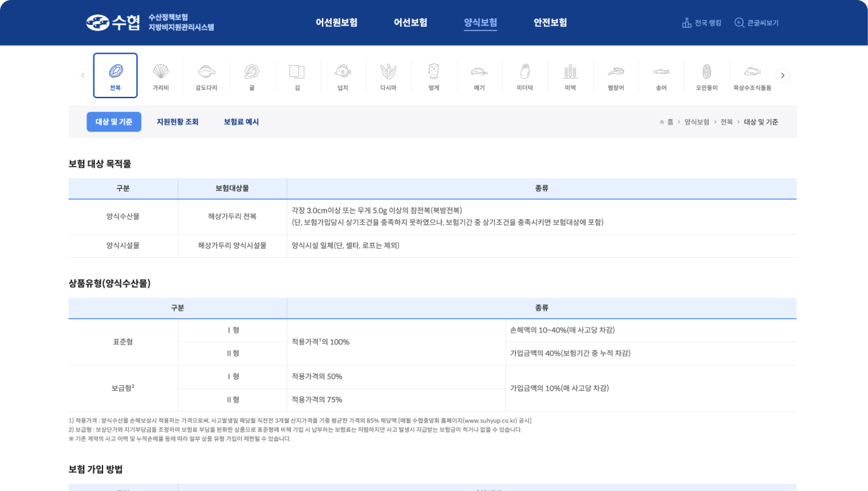Screen dimensions: 868x491
Task: Switch to 보험료 예시 tab
Action: click(241, 122)
